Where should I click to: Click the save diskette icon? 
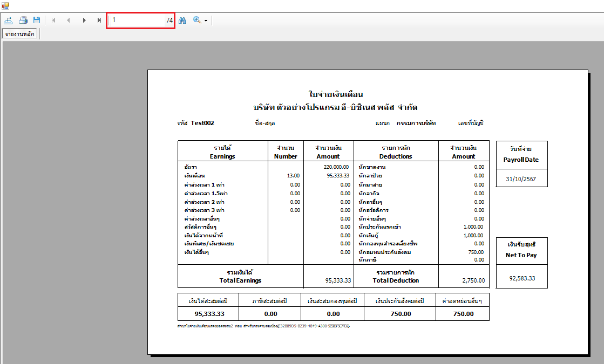point(37,20)
